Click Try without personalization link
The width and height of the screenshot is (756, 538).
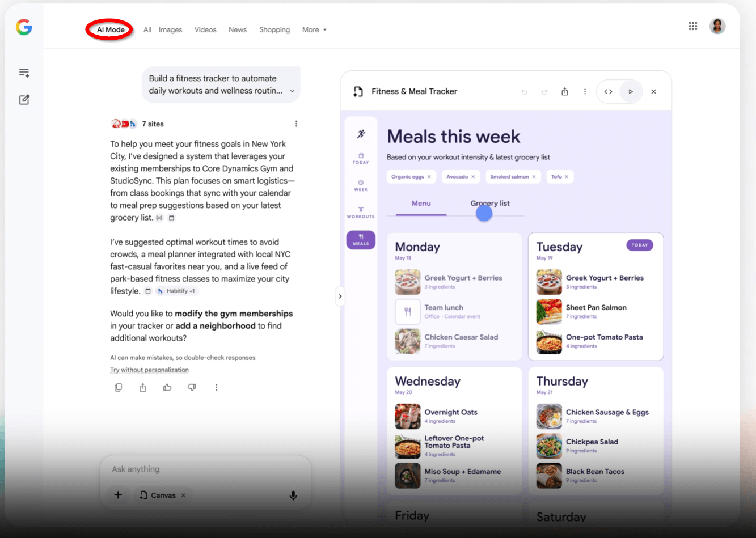(x=149, y=370)
